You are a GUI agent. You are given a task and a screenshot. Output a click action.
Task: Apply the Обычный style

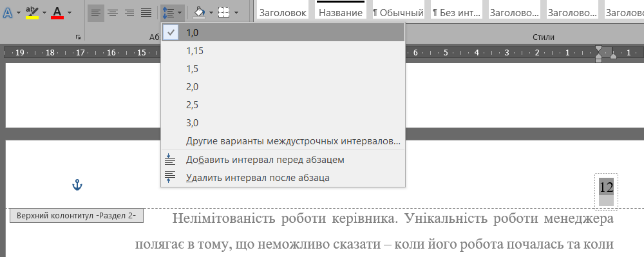pos(398,10)
